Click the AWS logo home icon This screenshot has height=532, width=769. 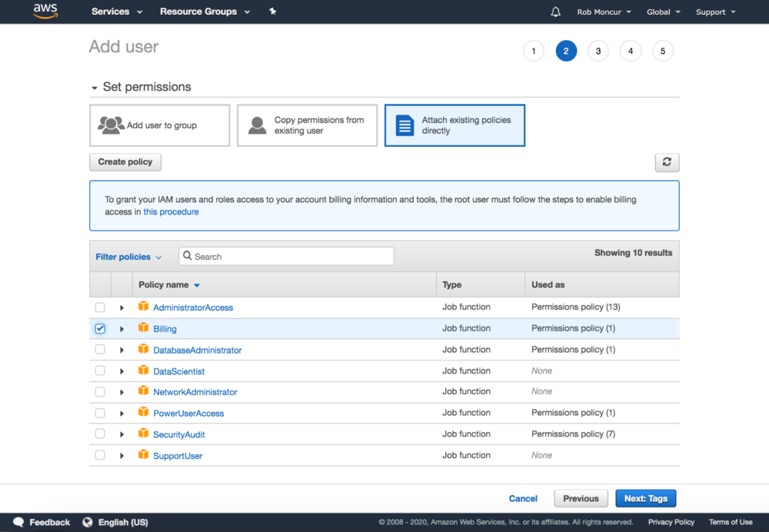tap(45, 12)
